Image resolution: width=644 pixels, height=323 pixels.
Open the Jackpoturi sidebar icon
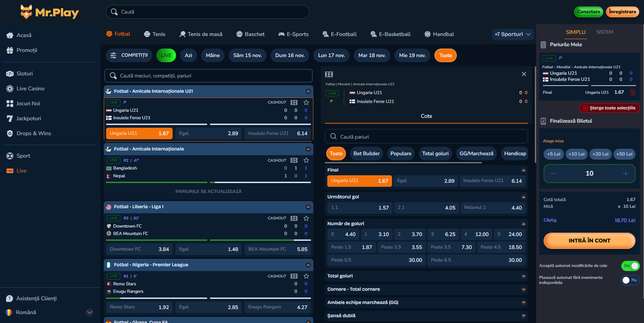pos(10,119)
